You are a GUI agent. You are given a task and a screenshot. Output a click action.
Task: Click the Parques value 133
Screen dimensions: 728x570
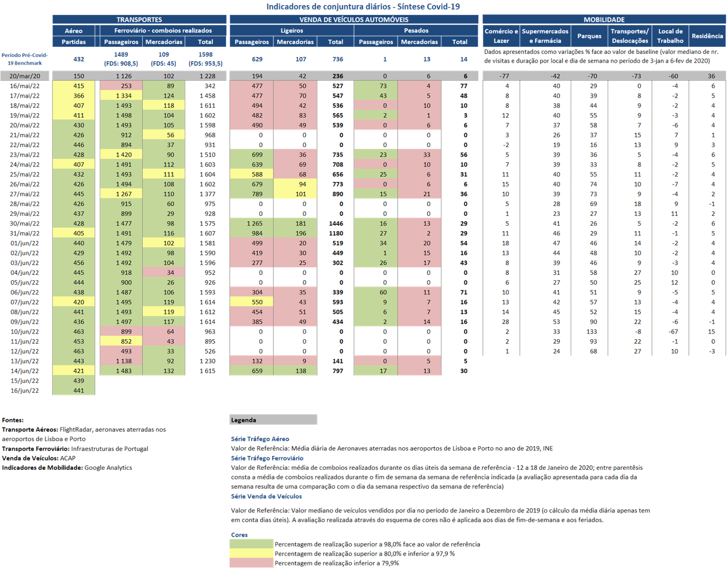[592, 332]
